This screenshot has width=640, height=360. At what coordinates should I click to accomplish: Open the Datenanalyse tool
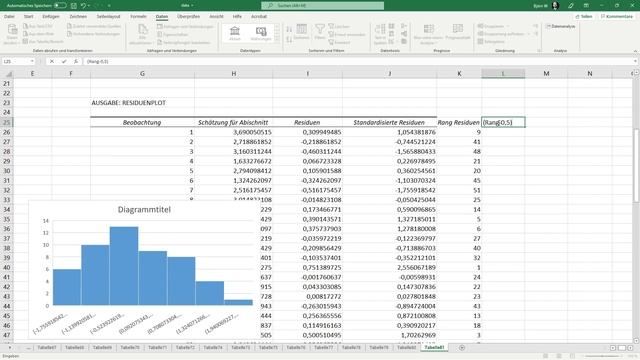tap(560, 27)
